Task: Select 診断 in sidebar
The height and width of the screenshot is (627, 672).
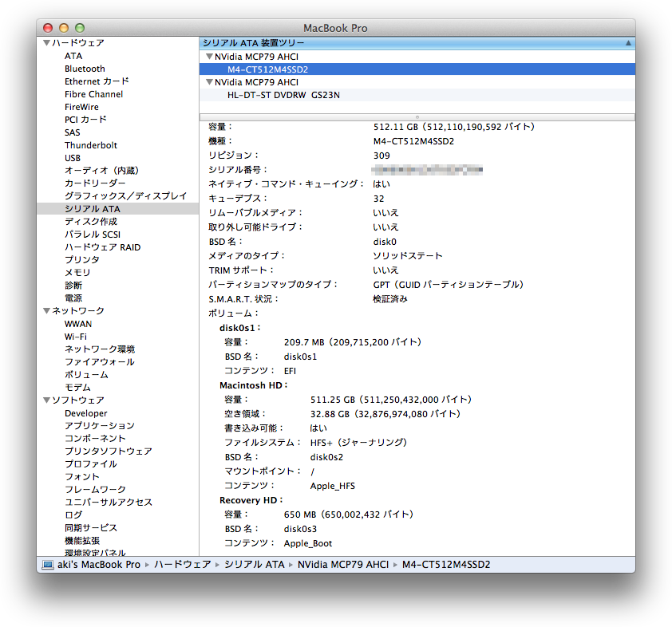Action: (x=73, y=286)
